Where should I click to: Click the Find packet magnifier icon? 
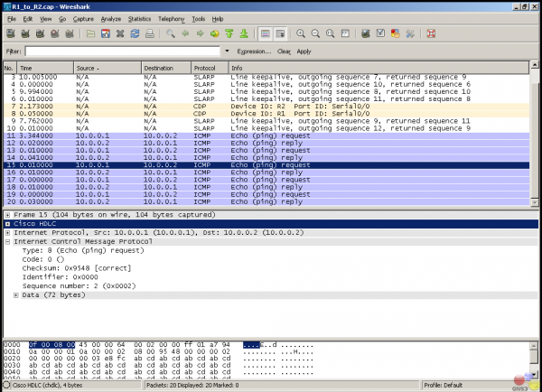[171, 33]
